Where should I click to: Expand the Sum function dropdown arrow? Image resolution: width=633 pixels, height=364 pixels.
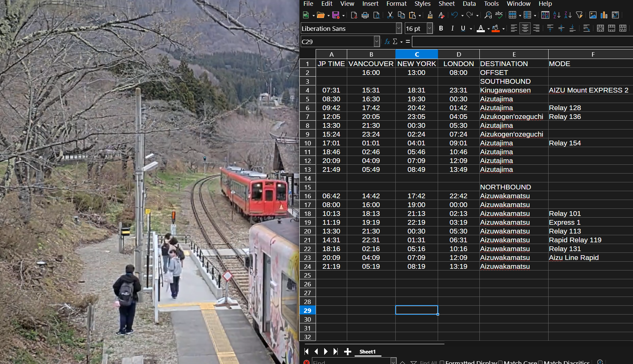[x=401, y=42]
